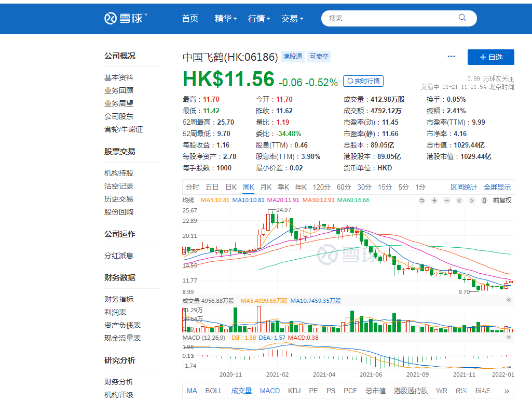Open the 精华 dropdown menu
The width and height of the screenshot is (532, 401).
point(226,18)
